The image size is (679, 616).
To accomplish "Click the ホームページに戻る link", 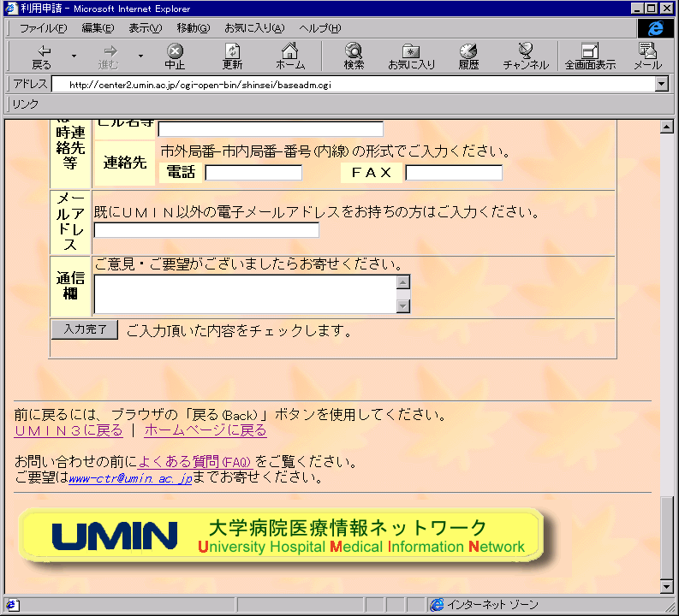I will (x=205, y=430).
